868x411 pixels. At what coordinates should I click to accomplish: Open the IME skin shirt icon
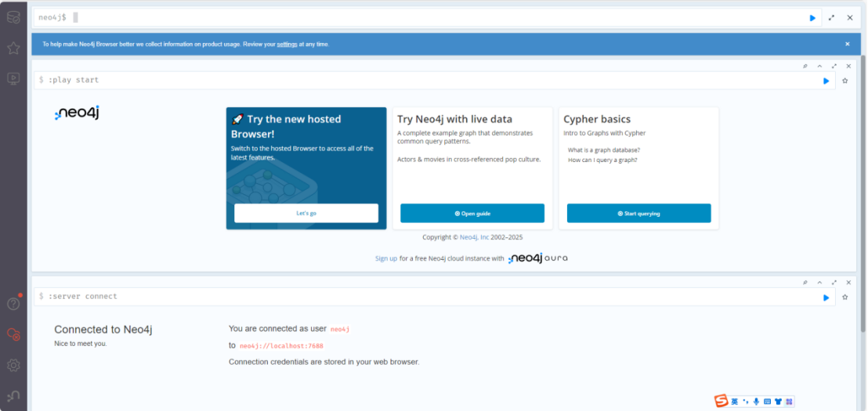(779, 401)
